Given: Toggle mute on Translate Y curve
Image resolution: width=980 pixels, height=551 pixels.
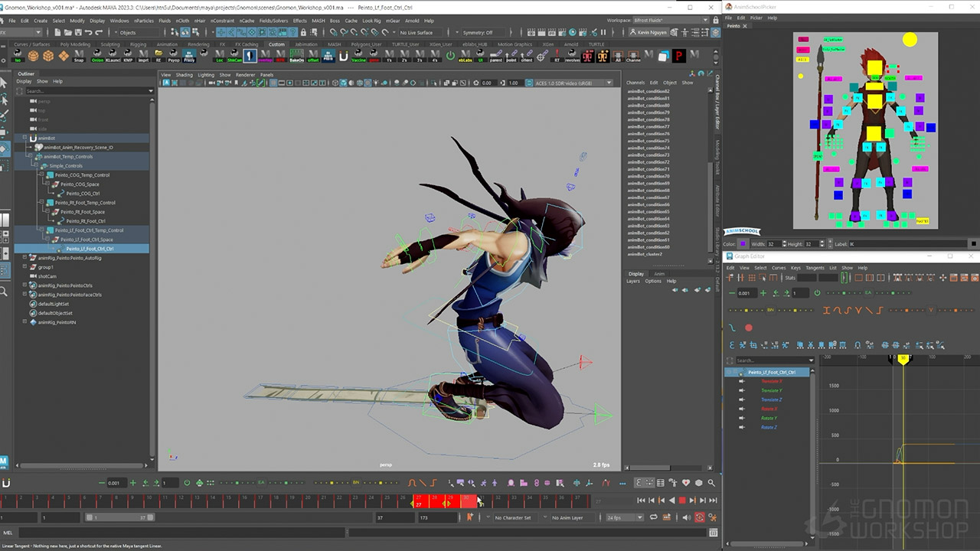Looking at the screenshot, I should (741, 390).
